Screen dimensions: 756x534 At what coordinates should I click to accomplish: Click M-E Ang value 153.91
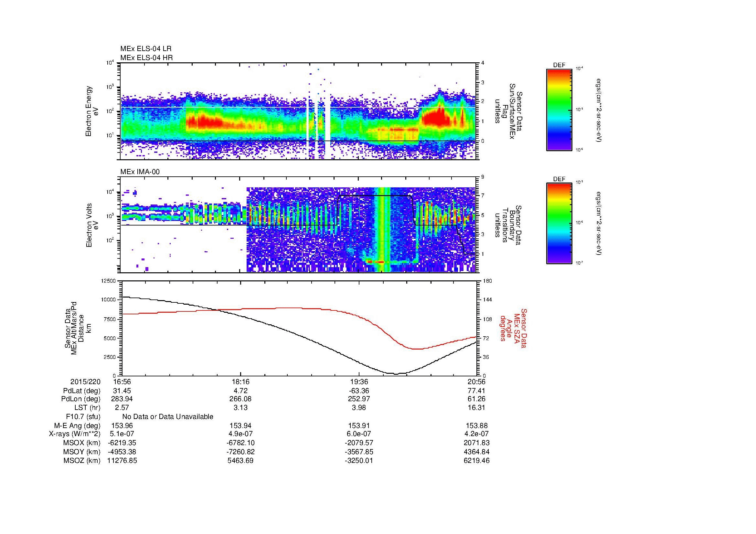click(359, 426)
